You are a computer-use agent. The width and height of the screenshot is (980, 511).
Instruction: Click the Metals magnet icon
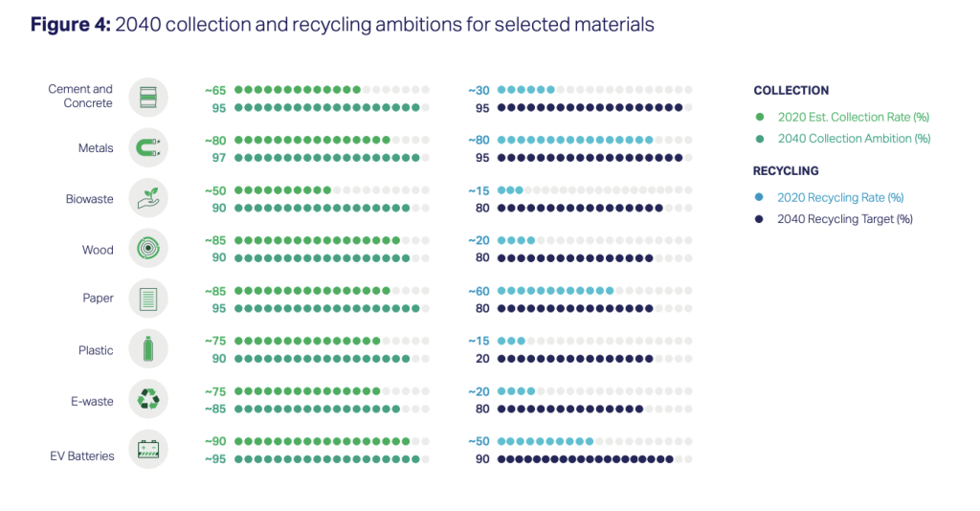(148, 148)
